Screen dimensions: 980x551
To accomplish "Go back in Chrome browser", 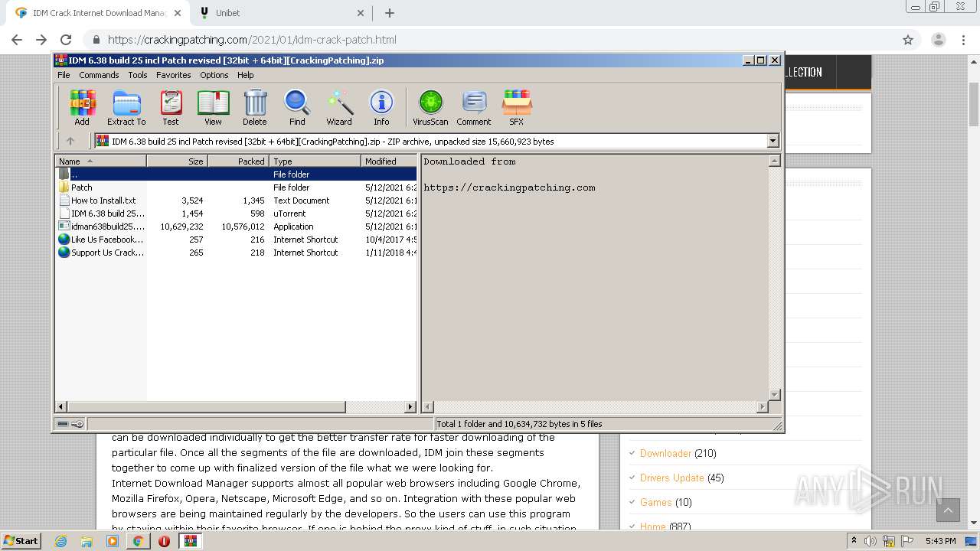I will (x=17, y=40).
